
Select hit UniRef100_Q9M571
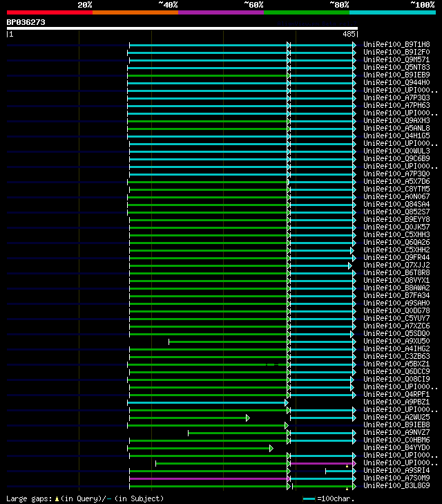coord(396,59)
